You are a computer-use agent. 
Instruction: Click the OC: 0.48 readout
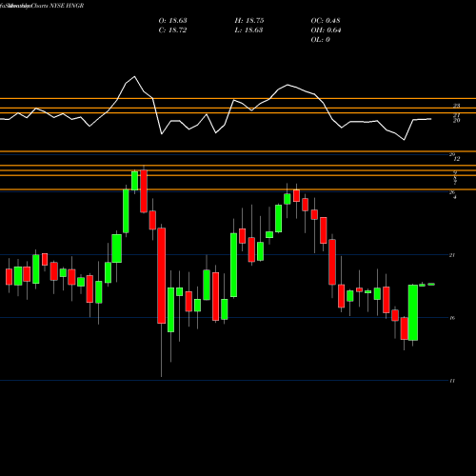click(326, 21)
